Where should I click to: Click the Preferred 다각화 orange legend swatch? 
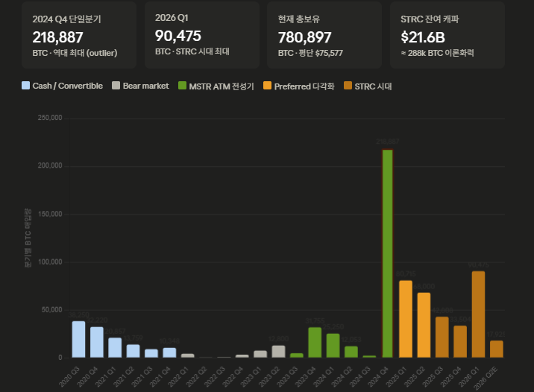click(269, 86)
